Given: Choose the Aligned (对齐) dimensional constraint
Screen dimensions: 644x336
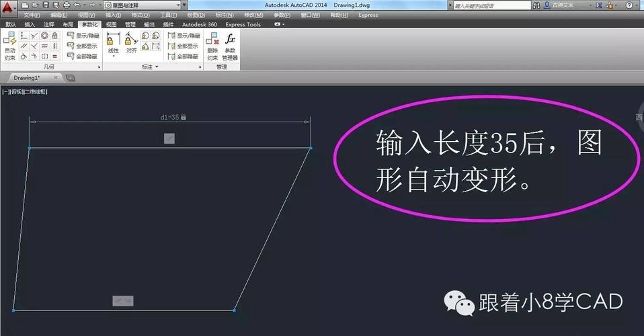Looking at the screenshot, I should pyautogui.click(x=132, y=43).
